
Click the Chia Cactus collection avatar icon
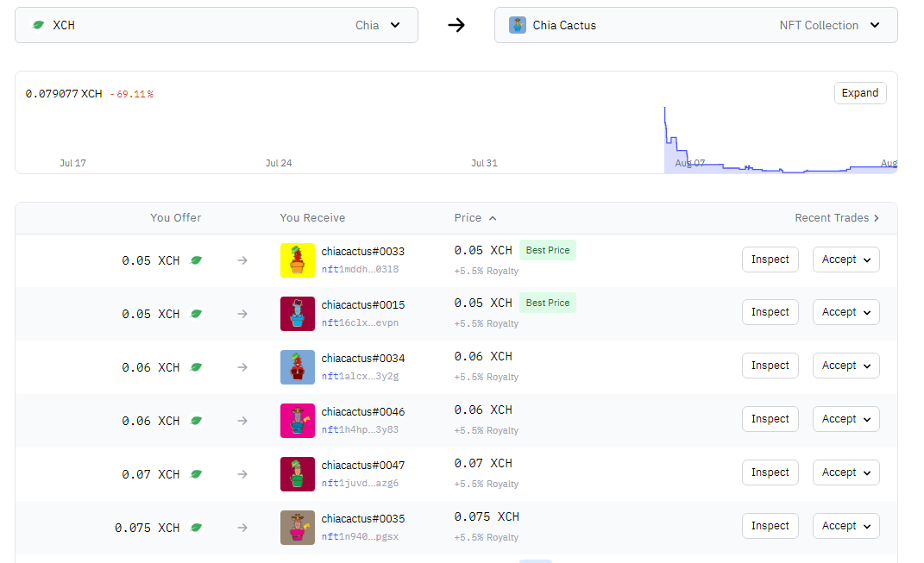(x=518, y=25)
